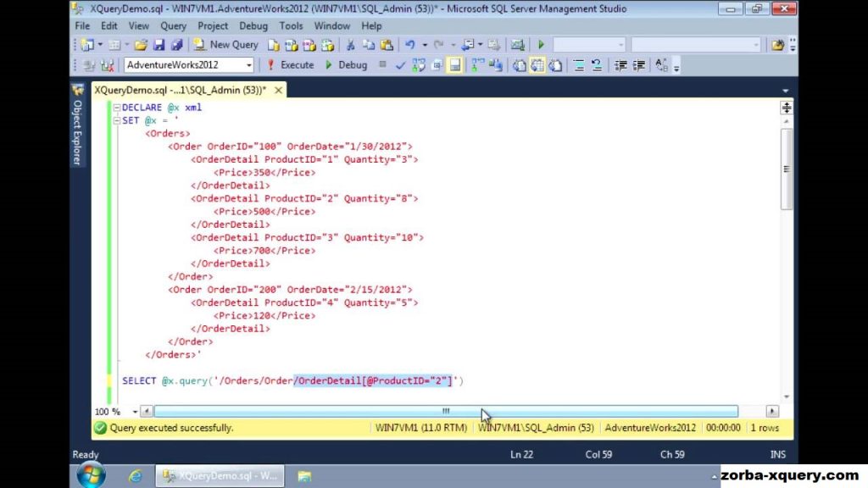Toggle the IntelliSense Enabled icon

coord(454,65)
